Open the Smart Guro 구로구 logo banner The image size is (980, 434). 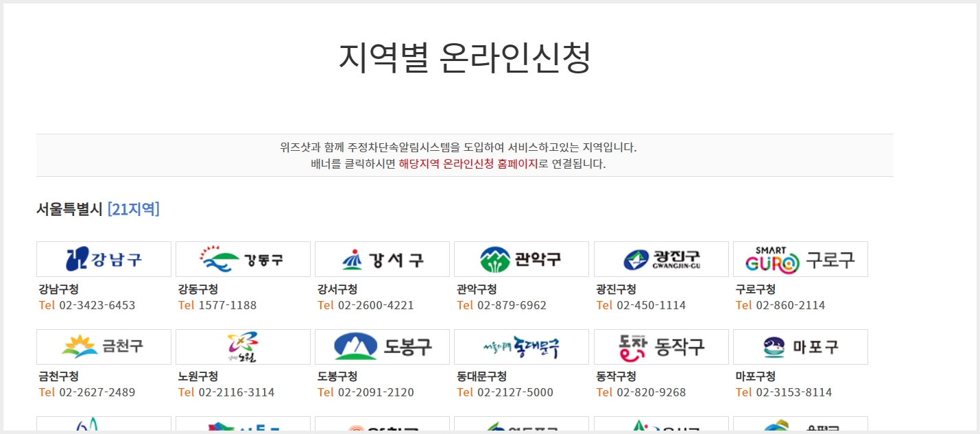coord(800,259)
